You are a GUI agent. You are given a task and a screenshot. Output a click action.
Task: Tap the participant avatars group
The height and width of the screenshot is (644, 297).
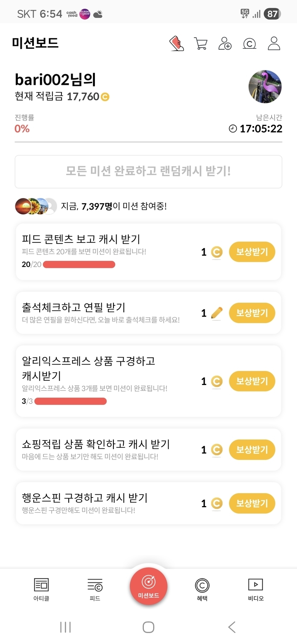coord(36,206)
